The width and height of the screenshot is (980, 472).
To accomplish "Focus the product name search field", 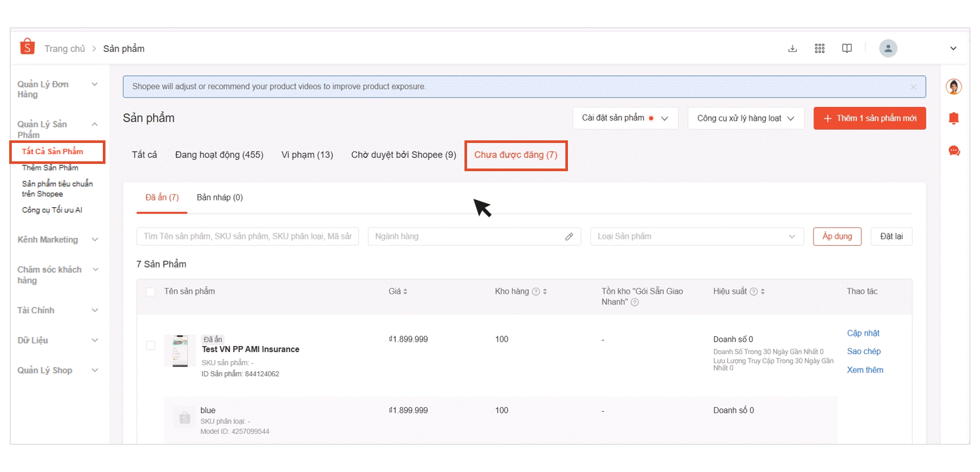I will click(248, 237).
